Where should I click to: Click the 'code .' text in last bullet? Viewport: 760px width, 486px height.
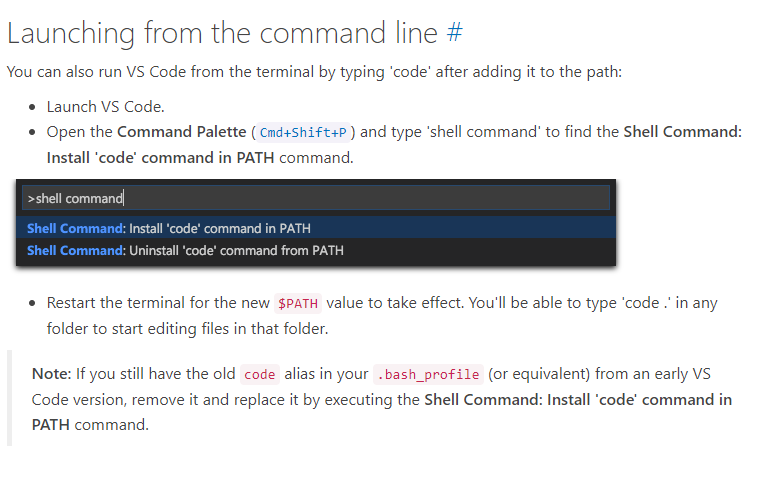(652, 303)
